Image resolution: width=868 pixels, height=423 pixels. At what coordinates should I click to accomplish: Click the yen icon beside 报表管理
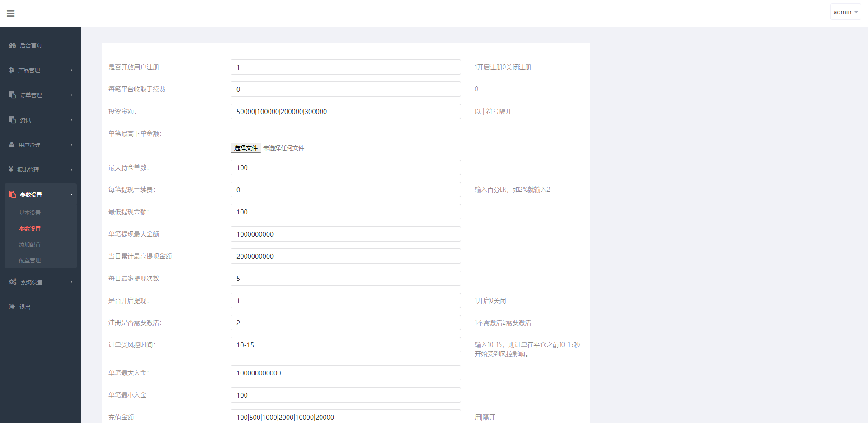(11, 170)
